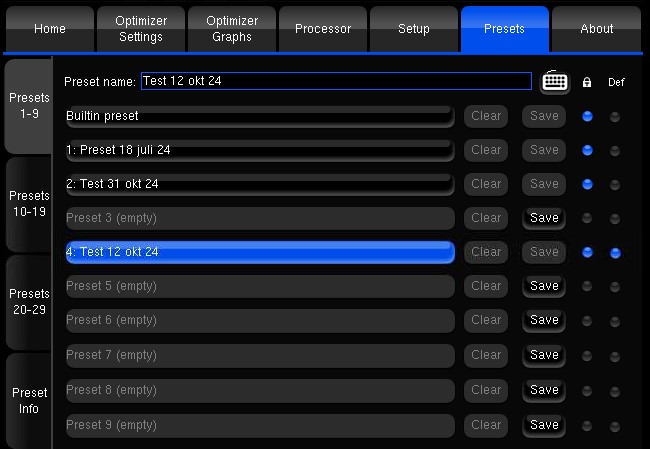Click Clear for Preset 5 (empty)
The image size is (650, 449).
coord(486,286)
